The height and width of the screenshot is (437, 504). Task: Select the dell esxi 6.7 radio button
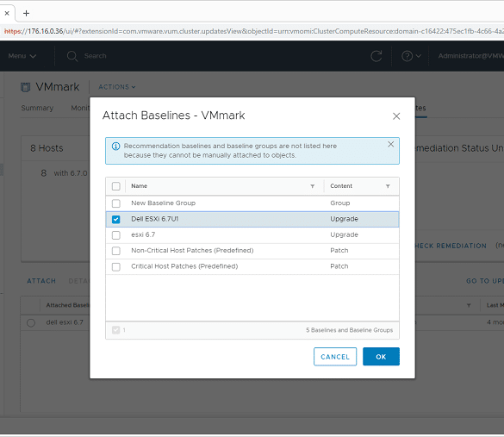click(x=31, y=323)
